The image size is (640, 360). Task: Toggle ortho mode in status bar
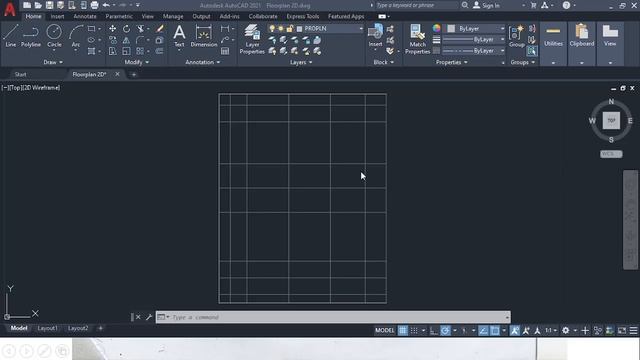click(x=434, y=330)
